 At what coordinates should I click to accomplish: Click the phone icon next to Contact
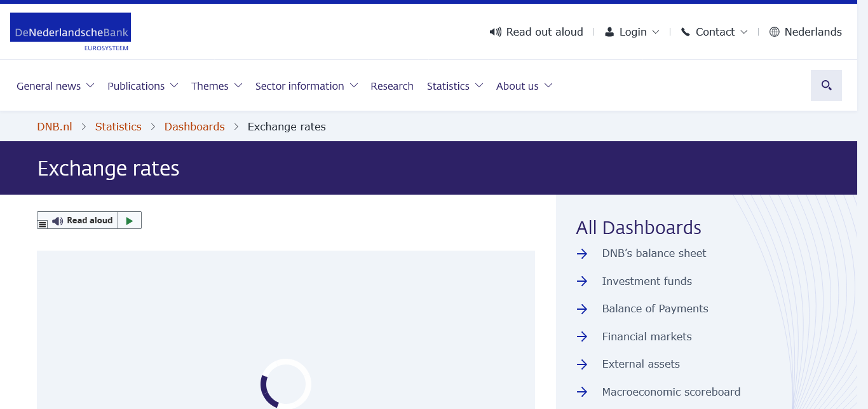[685, 32]
